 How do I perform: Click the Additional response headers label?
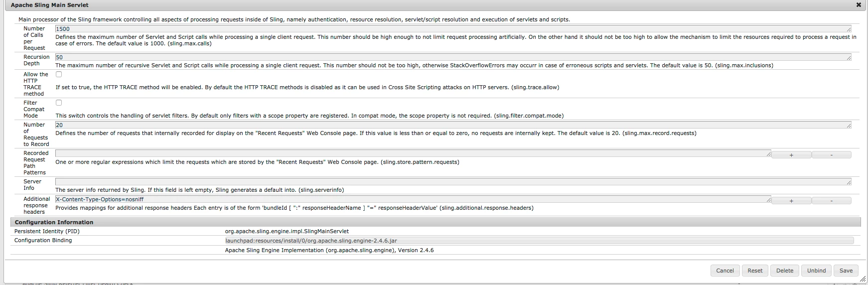(36, 205)
